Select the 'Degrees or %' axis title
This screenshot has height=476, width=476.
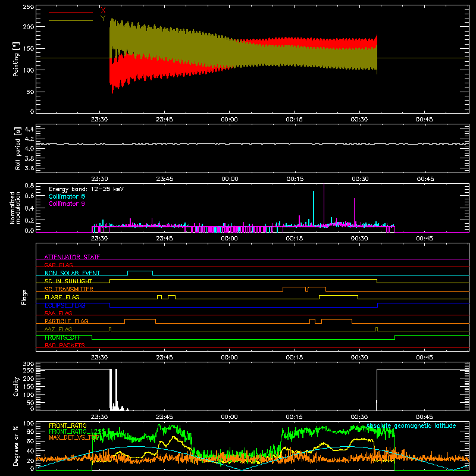point(16,446)
